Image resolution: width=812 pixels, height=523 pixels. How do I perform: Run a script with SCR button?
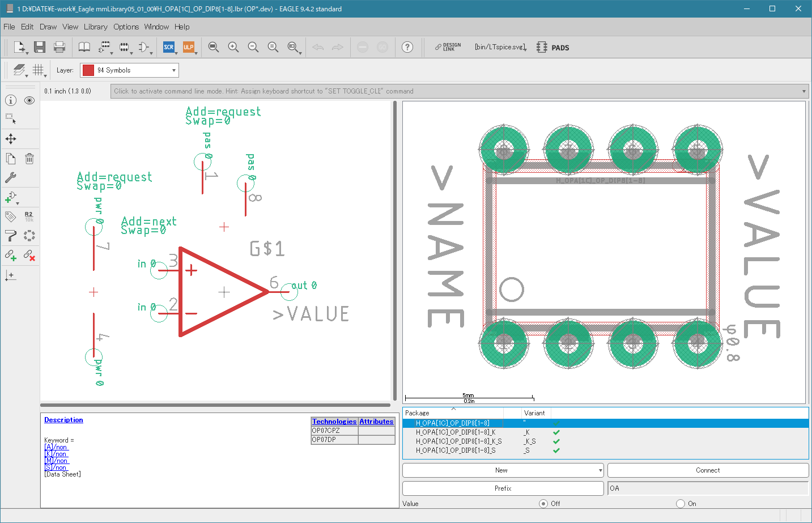click(168, 47)
